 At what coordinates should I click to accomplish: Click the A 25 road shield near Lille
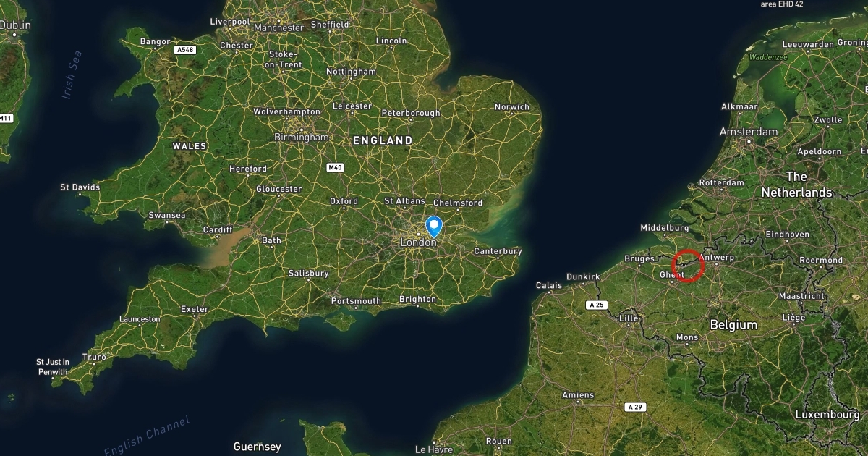click(x=596, y=305)
